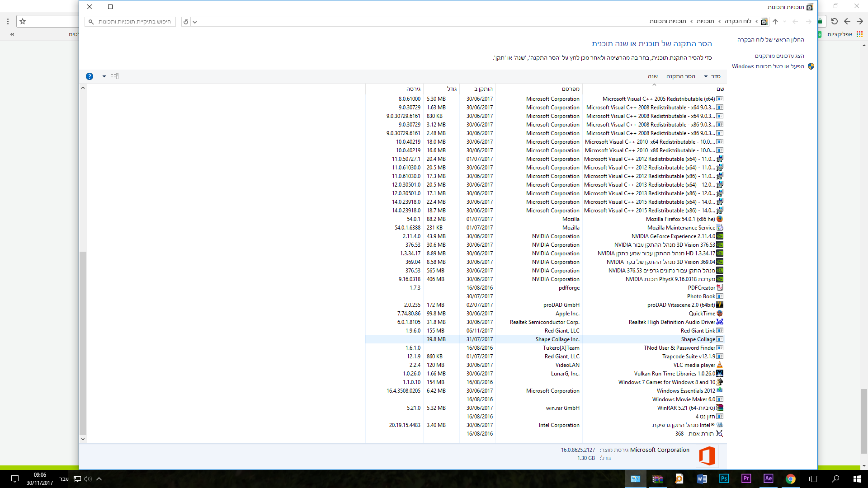The height and width of the screenshot is (488, 868).
Task: Open the Chrome apps grid icon
Action: coord(859,34)
